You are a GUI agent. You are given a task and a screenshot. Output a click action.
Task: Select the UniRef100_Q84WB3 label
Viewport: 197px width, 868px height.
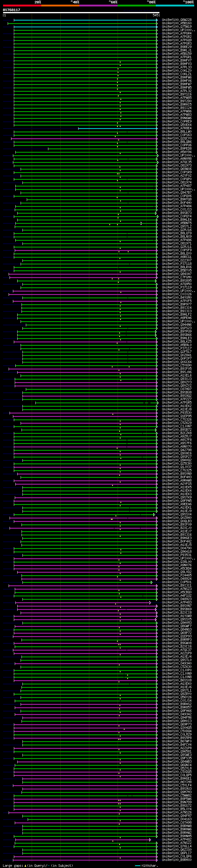coord(177,761)
